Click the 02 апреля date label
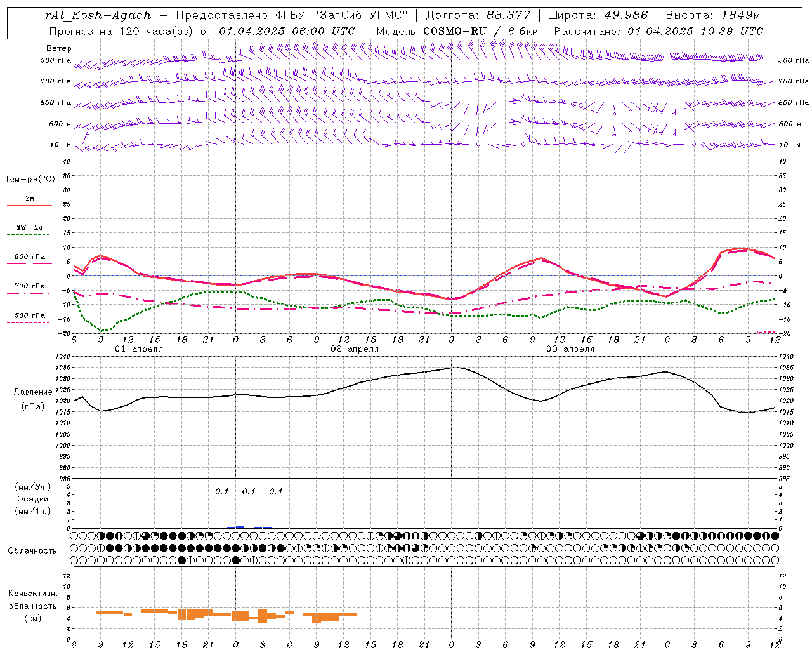Screen dimensions: 812x650 pyautogui.click(x=354, y=349)
